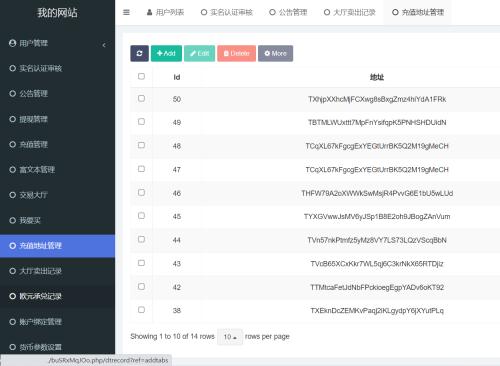This screenshot has height=366, width=500.
Task: Open 公告管理 in the sidebar
Action: click(57, 94)
